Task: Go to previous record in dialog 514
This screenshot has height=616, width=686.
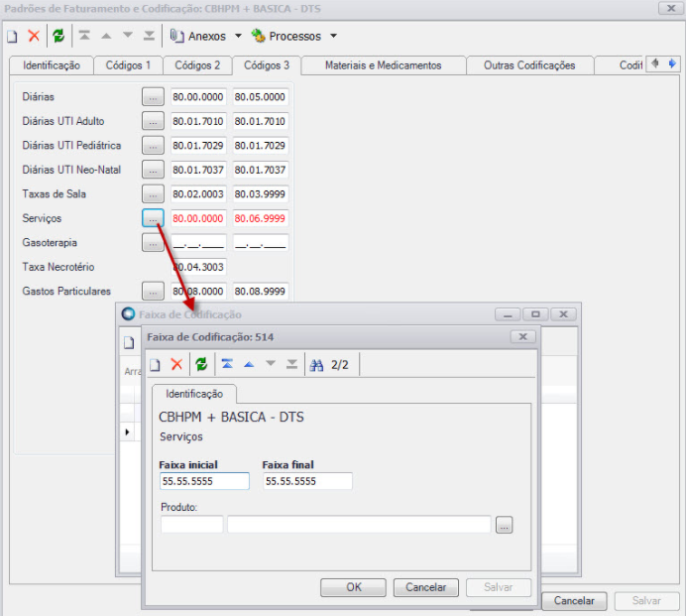Action: [x=249, y=364]
